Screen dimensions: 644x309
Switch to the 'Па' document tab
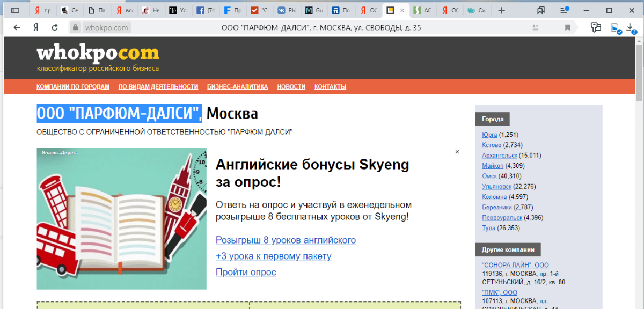(x=97, y=10)
